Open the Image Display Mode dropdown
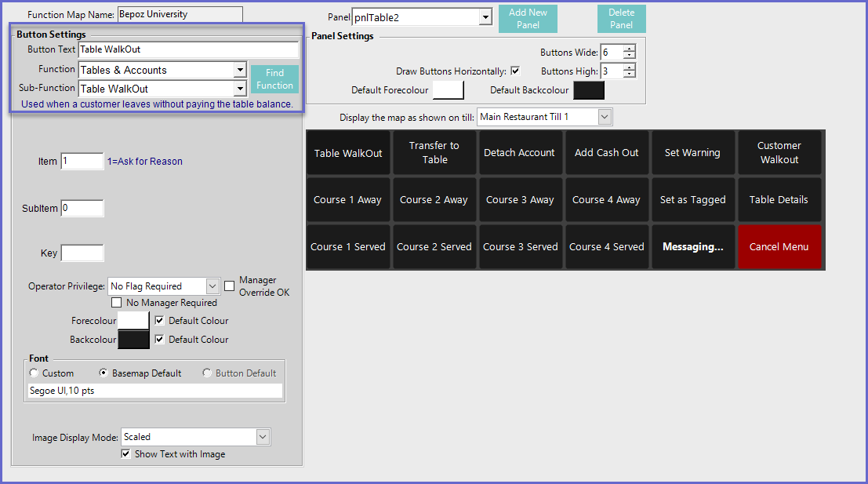The height and width of the screenshot is (484, 868). (x=263, y=437)
